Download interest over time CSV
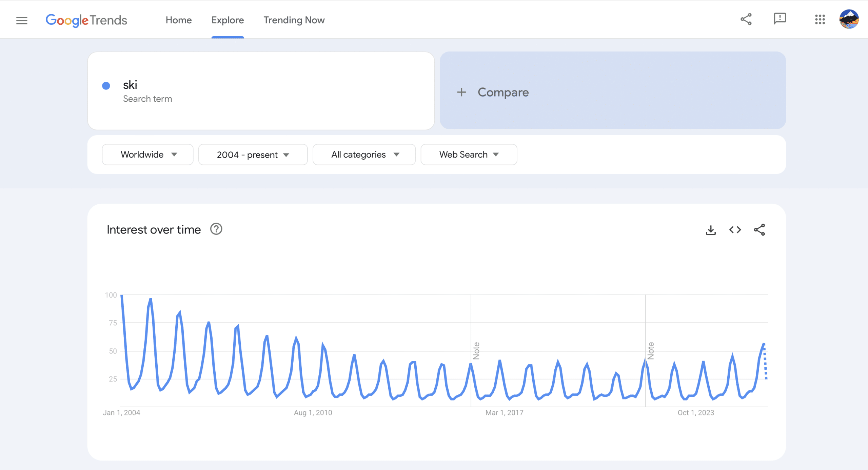Screen dimensions: 868x470 tap(711, 230)
